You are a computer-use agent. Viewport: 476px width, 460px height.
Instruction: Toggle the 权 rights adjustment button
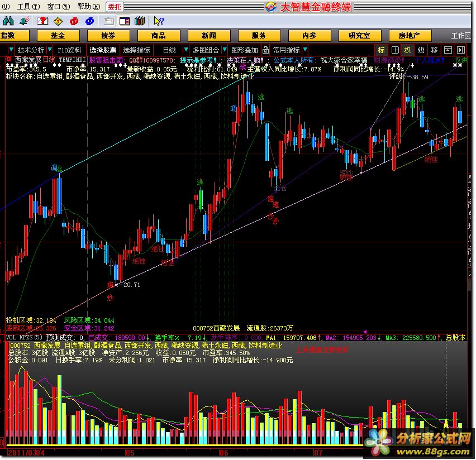tap(408, 50)
